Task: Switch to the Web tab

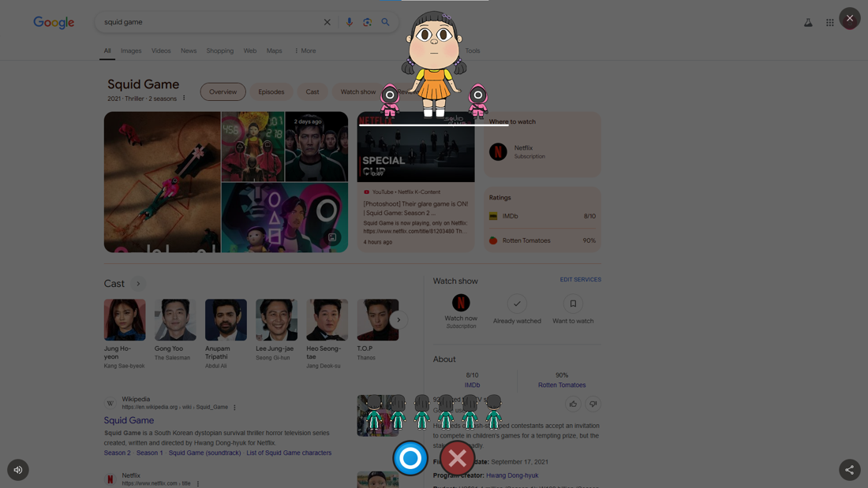Action: 249,51
